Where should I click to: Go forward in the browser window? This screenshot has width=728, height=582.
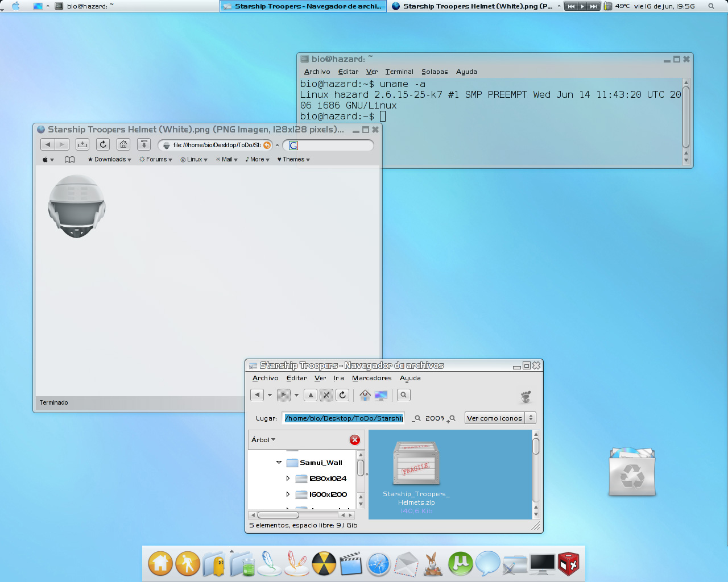coord(62,144)
